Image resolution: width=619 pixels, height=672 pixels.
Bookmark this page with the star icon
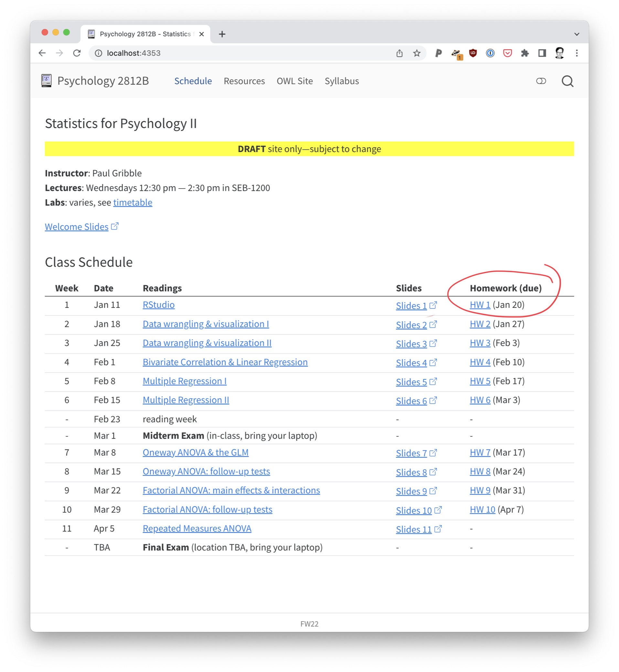[416, 53]
